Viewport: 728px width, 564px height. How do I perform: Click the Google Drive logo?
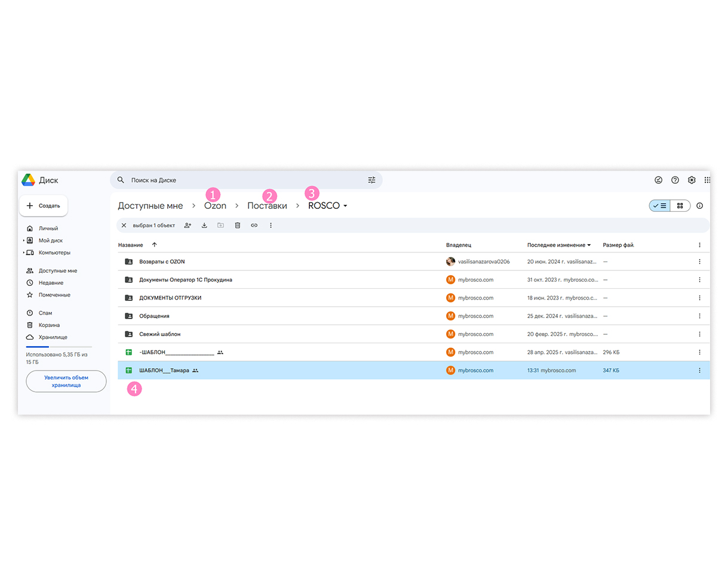[28, 180]
